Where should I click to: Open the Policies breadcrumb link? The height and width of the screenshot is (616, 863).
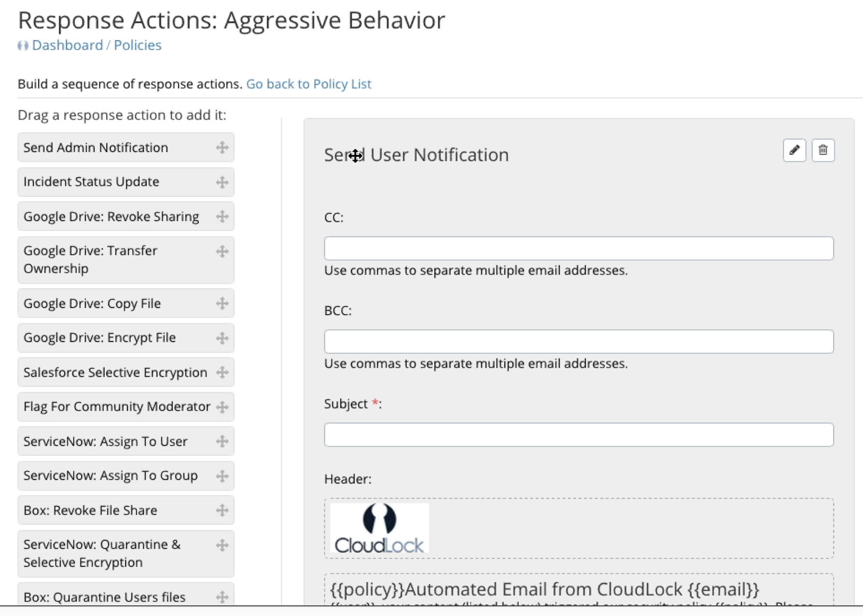click(x=138, y=45)
